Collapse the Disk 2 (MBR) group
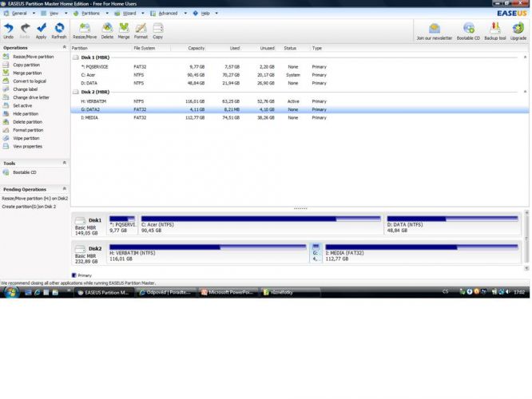The image size is (532, 399). (x=526, y=92)
